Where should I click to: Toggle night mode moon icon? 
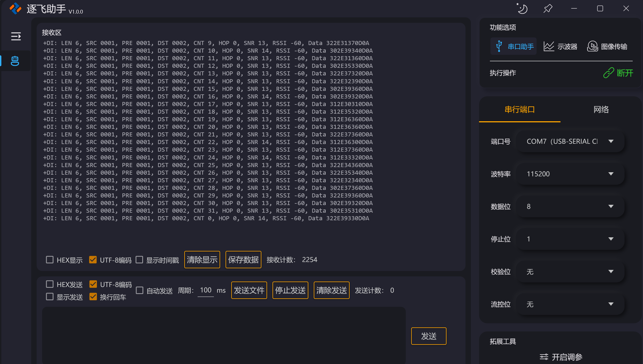coord(522,9)
